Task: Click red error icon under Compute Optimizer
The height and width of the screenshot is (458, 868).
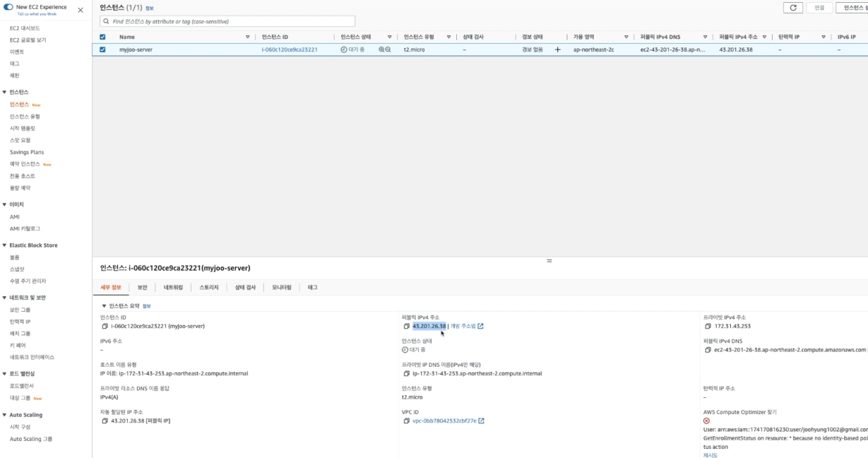Action: point(706,421)
